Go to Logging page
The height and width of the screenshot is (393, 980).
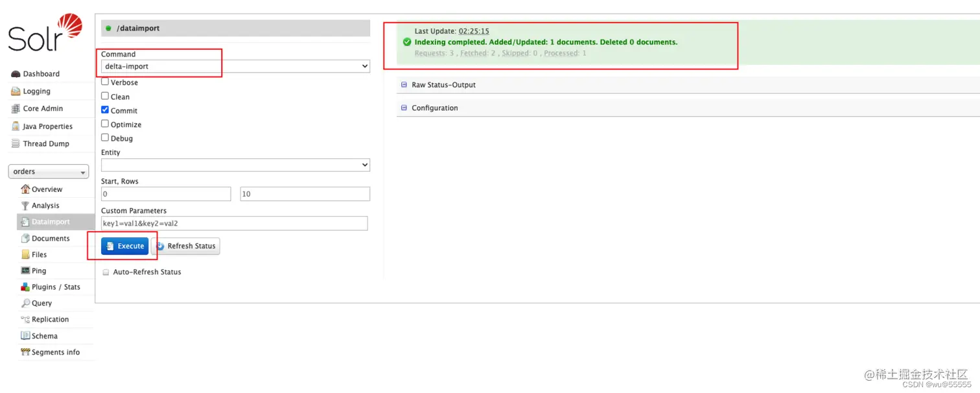click(x=37, y=91)
